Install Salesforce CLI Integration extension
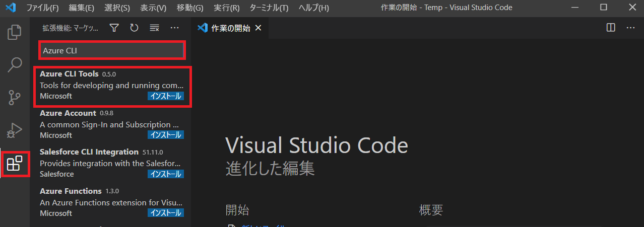 click(x=166, y=174)
